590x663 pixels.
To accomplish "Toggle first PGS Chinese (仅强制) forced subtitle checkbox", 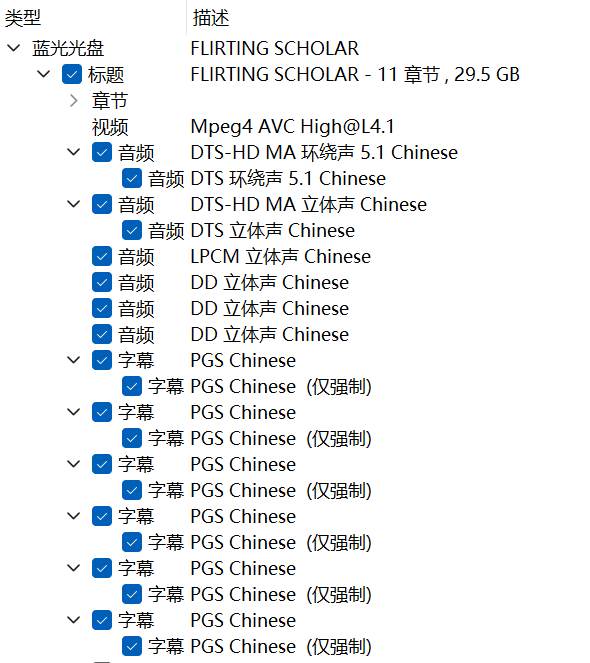I will pos(132,386).
